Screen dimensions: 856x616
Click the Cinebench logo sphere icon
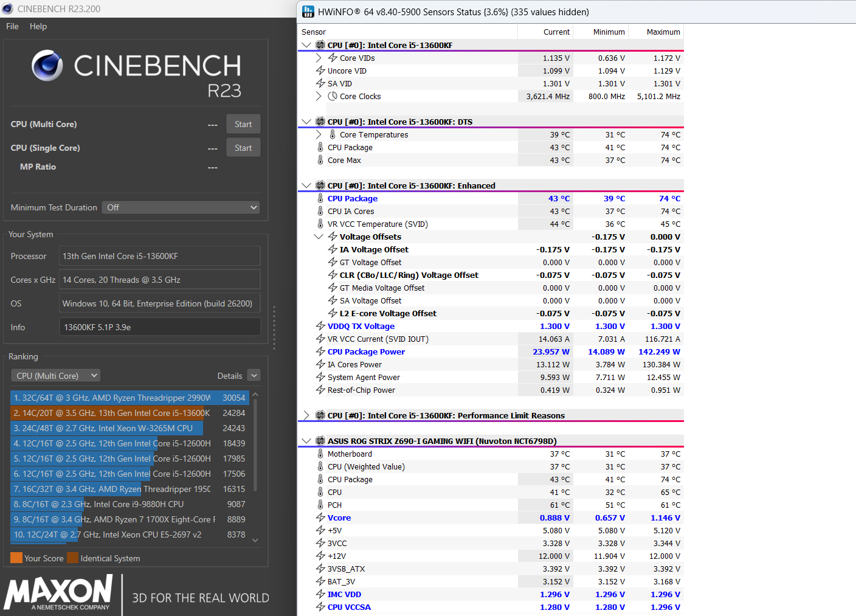[x=47, y=65]
